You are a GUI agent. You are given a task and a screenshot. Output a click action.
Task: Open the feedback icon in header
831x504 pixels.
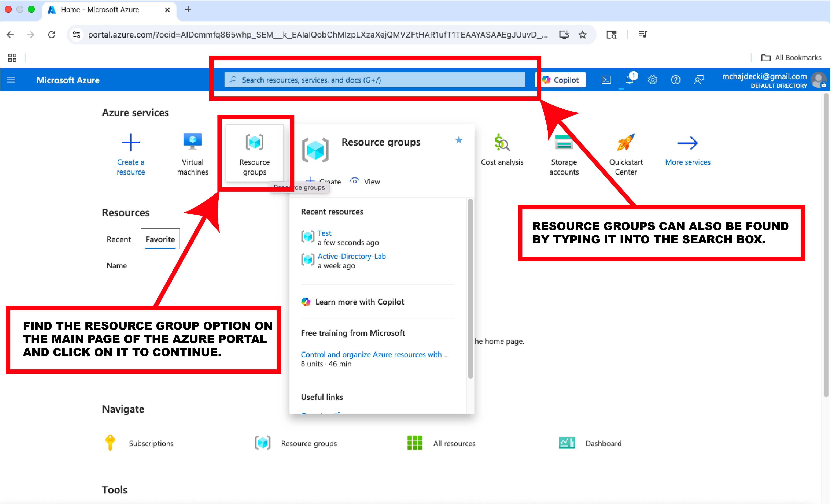tap(699, 80)
